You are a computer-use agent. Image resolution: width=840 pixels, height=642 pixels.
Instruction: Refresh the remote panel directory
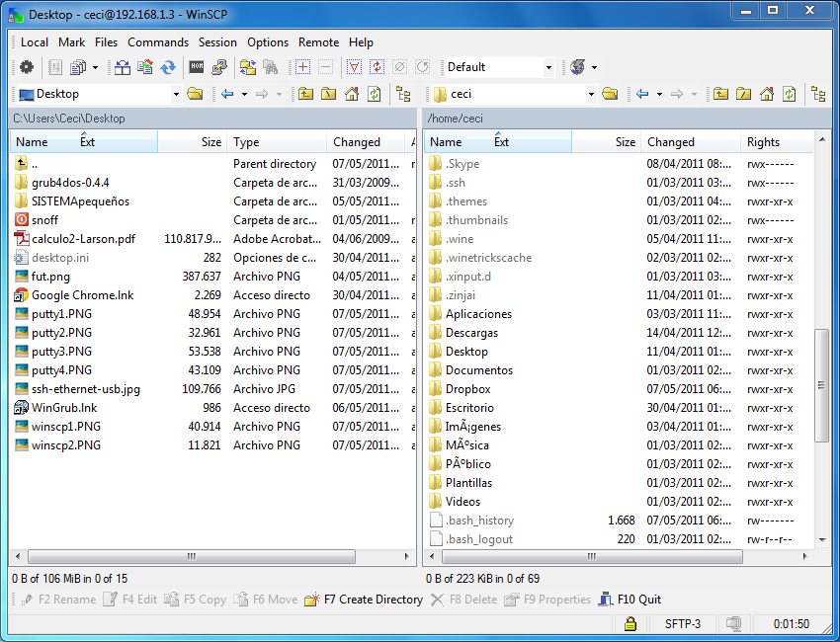790,94
